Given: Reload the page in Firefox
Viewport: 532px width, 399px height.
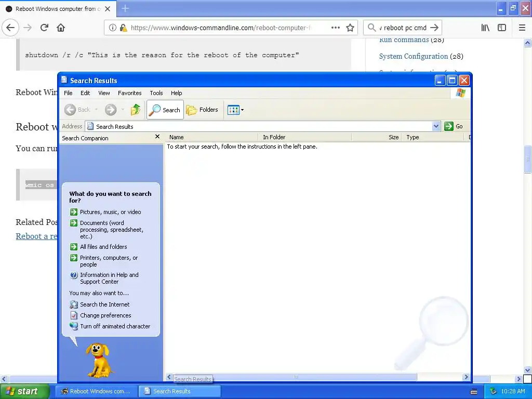Looking at the screenshot, I should tap(44, 28).
